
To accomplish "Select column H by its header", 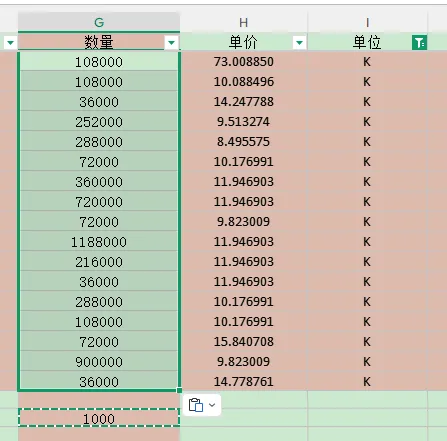I will 244,22.
